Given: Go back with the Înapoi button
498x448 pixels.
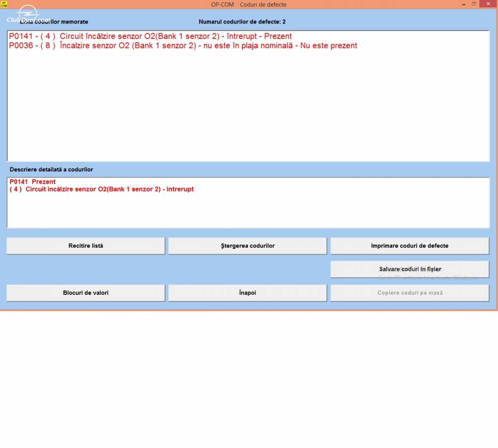Looking at the screenshot, I should [247, 293].
